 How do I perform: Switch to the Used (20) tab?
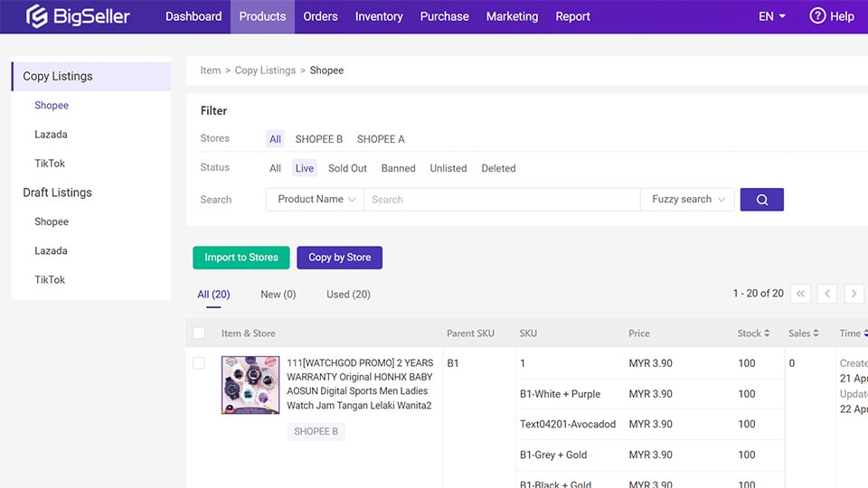(x=348, y=295)
